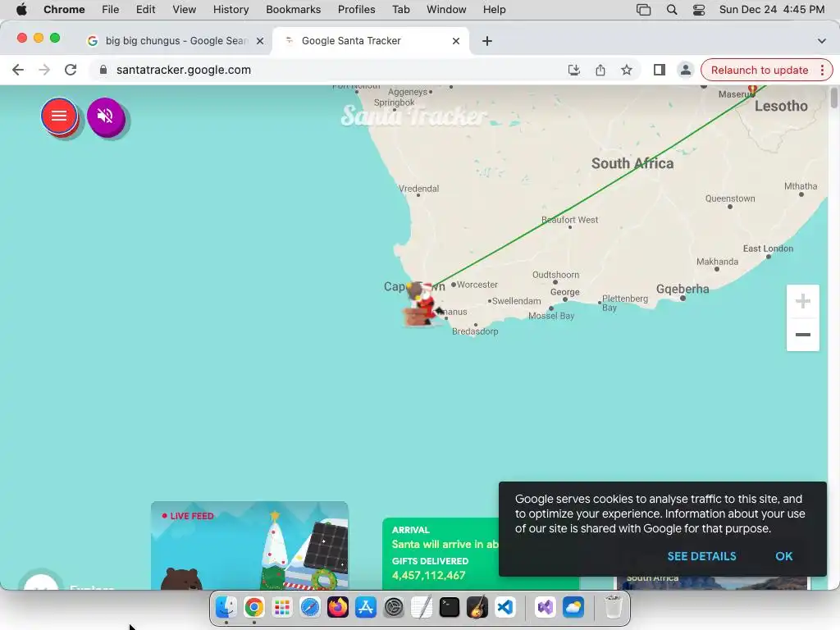Open the Profiles menu

(356, 10)
